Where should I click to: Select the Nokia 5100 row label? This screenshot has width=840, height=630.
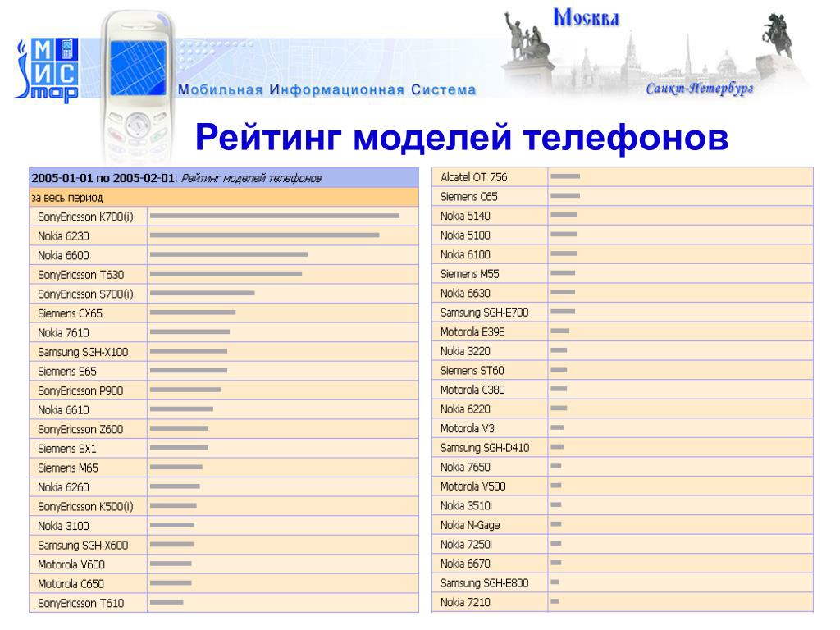click(465, 235)
